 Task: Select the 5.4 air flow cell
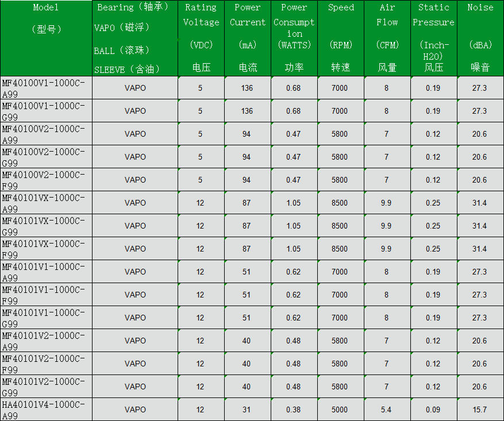(x=386, y=410)
